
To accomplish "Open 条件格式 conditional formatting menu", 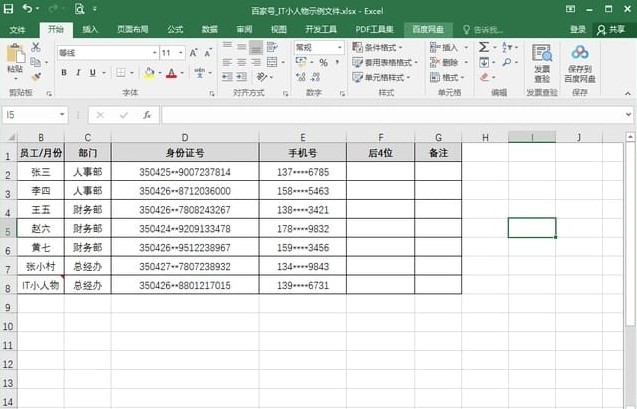I will (x=377, y=48).
